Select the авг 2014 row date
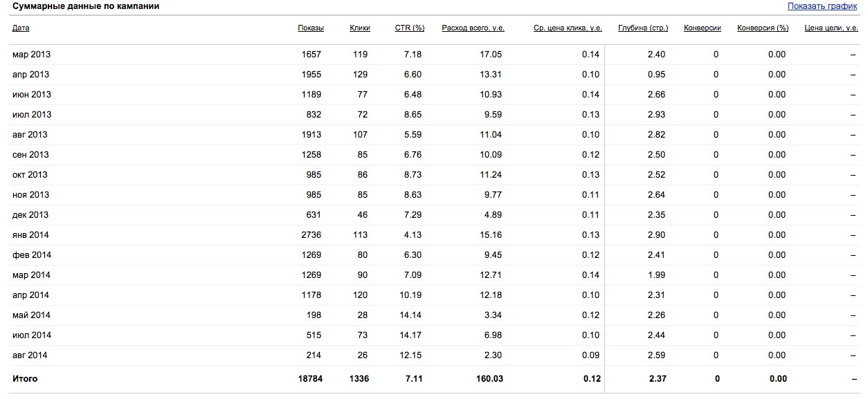The width and height of the screenshot is (868, 399). (x=30, y=355)
